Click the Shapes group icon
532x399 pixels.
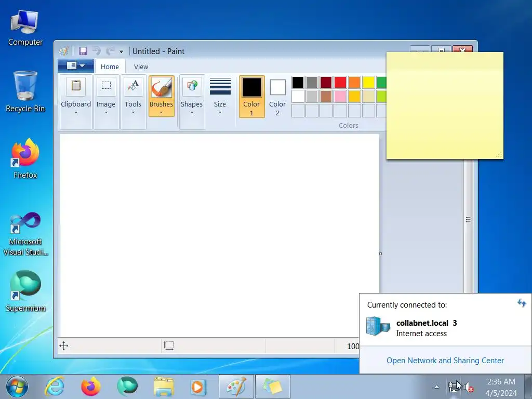[x=192, y=86]
